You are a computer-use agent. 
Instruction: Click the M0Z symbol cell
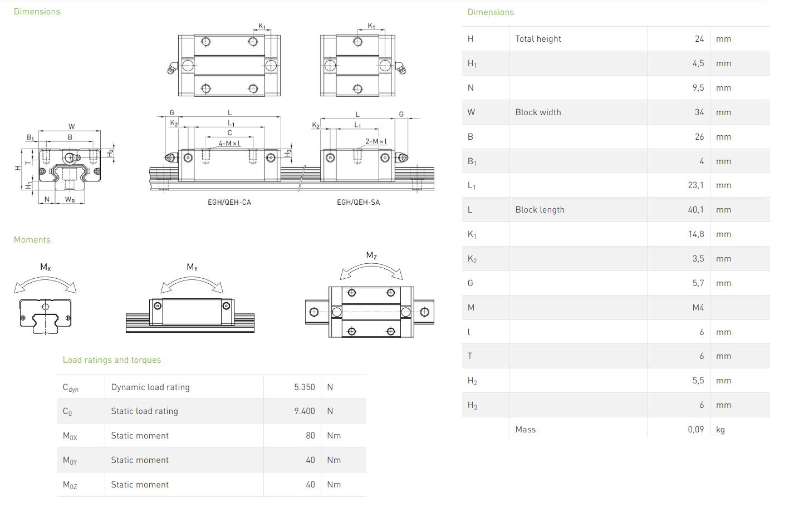click(81, 485)
